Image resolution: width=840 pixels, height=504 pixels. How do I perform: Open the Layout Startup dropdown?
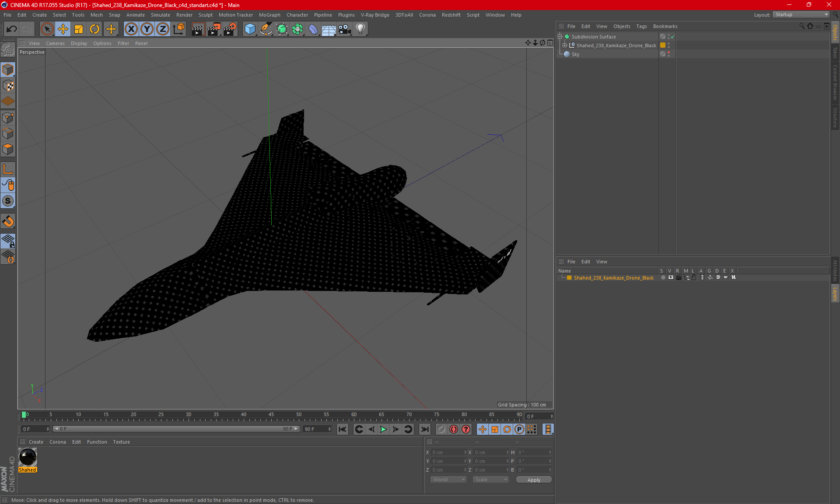(x=801, y=14)
